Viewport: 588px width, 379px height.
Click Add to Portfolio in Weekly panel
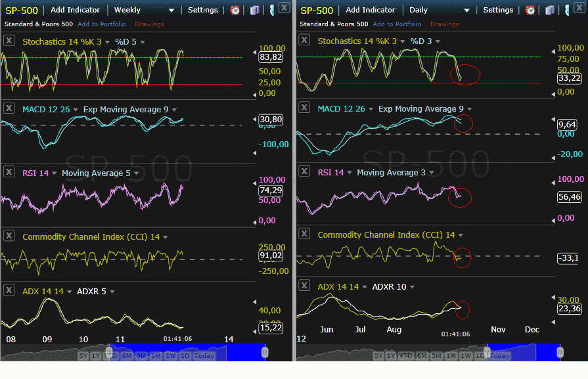click(x=102, y=24)
